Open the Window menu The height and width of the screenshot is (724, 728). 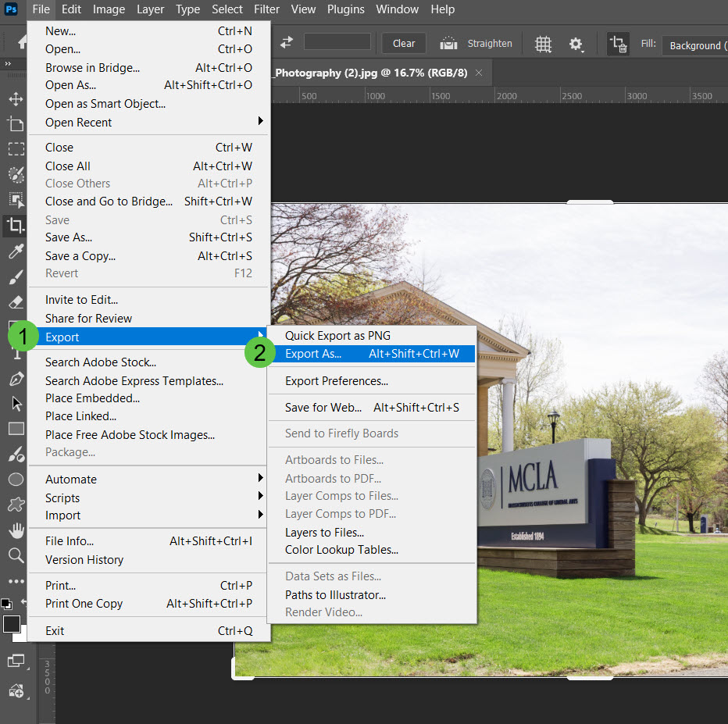[x=397, y=9]
